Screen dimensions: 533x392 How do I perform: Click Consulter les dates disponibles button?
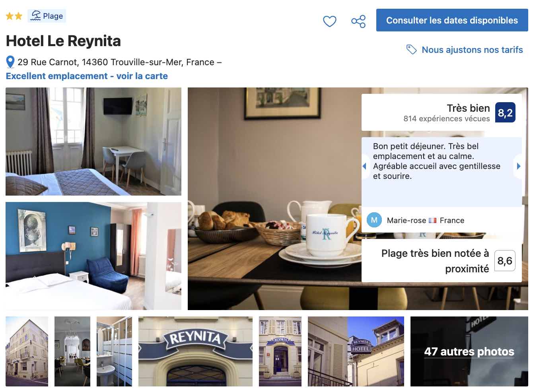452,20
